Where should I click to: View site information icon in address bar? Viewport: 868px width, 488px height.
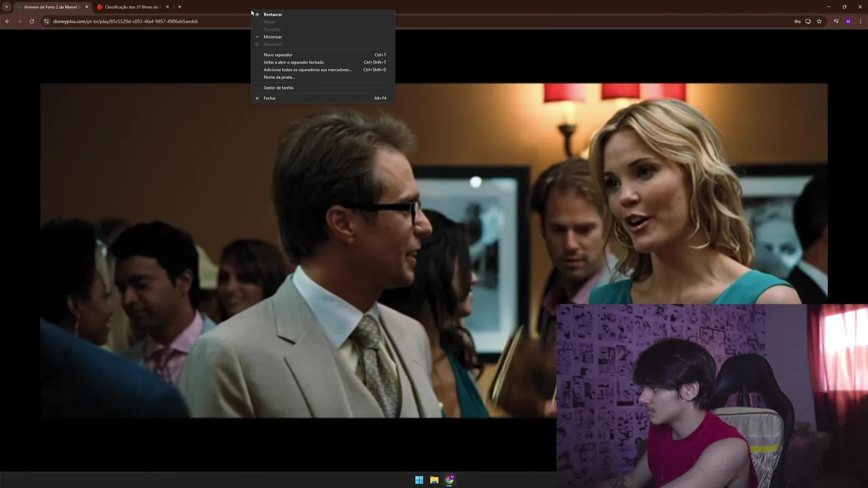pyautogui.click(x=47, y=21)
